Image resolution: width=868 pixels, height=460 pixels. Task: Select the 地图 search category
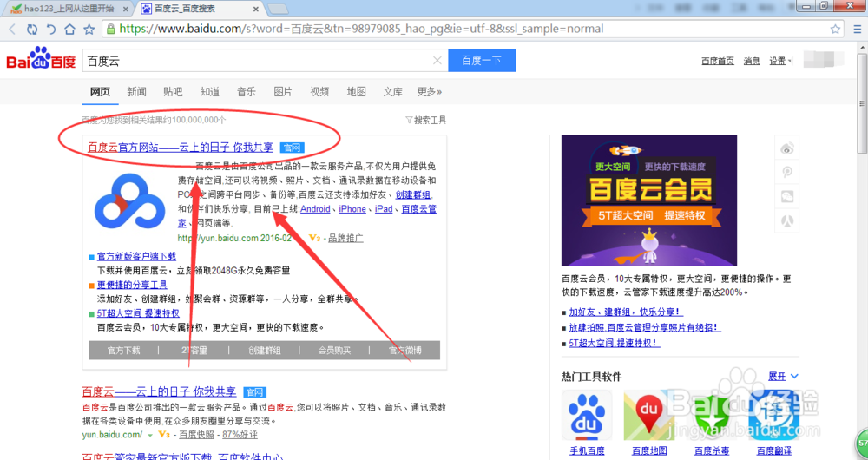(357, 92)
